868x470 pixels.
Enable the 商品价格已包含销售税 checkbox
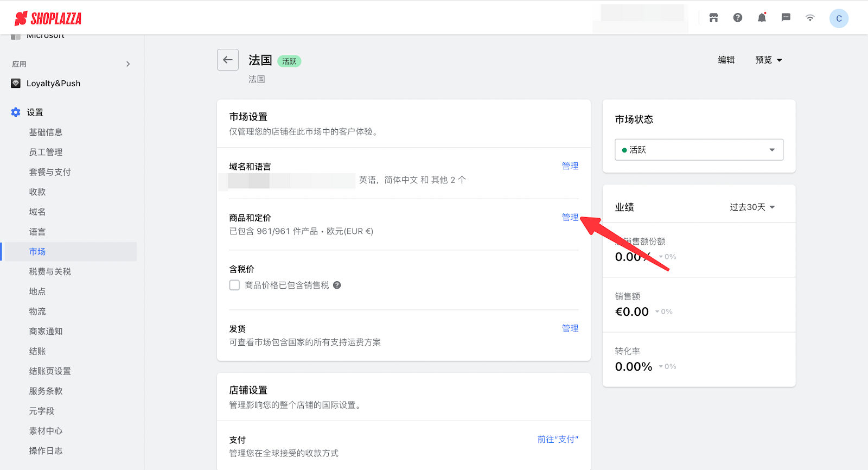tap(234, 285)
